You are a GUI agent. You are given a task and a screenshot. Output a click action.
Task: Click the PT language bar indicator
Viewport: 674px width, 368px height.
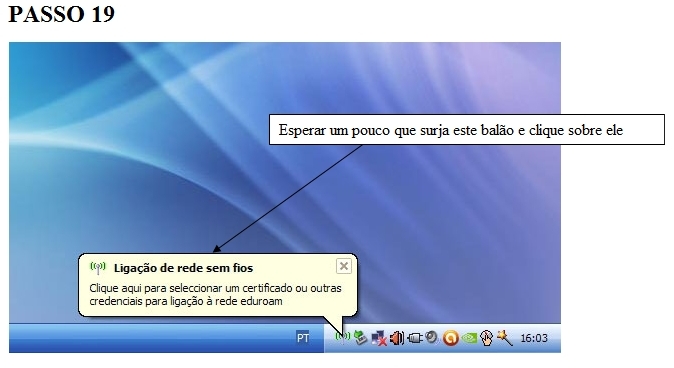303,338
